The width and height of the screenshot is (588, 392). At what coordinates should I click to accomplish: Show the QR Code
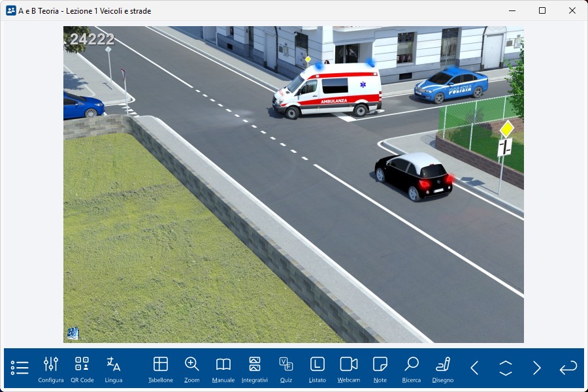82,368
